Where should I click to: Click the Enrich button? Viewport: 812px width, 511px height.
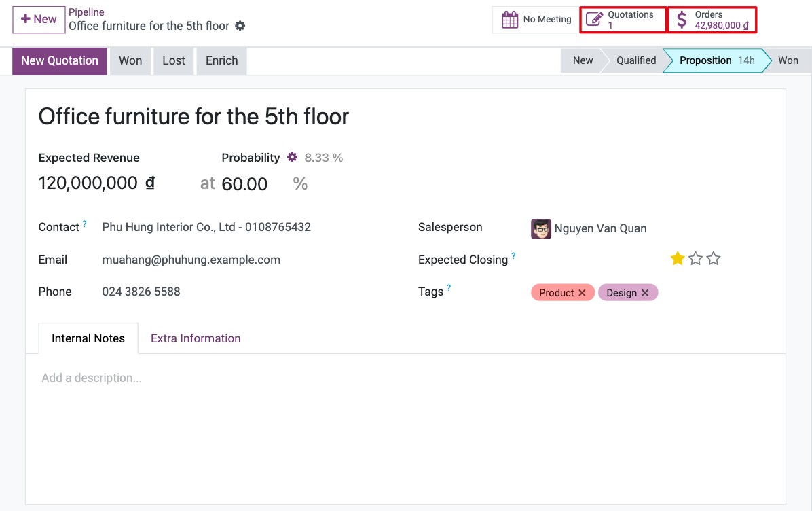pyautogui.click(x=221, y=60)
